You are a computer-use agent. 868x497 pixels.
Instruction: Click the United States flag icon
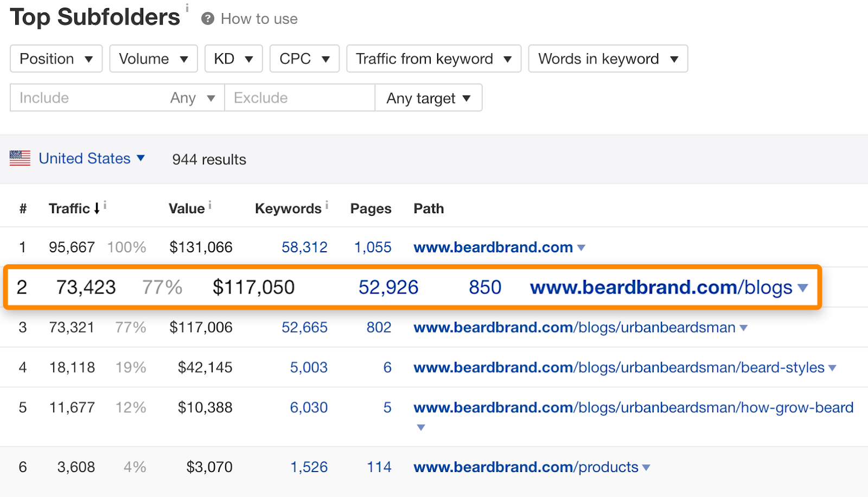pos(20,158)
